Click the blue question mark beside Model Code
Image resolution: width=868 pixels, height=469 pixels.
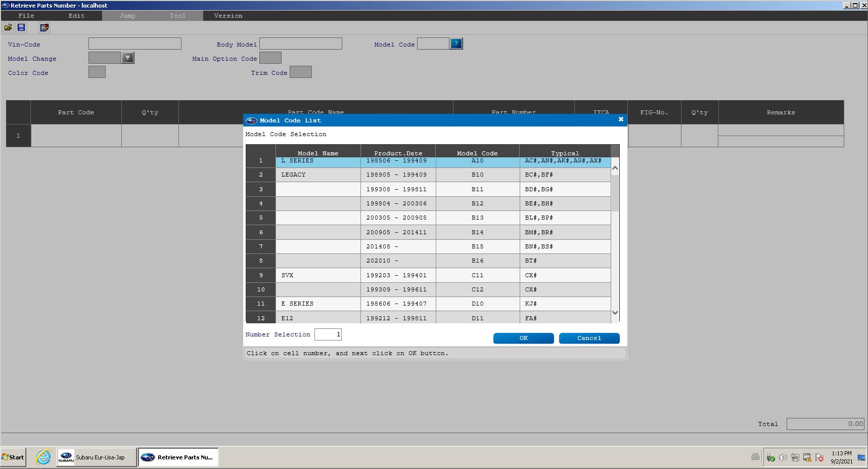tap(456, 44)
